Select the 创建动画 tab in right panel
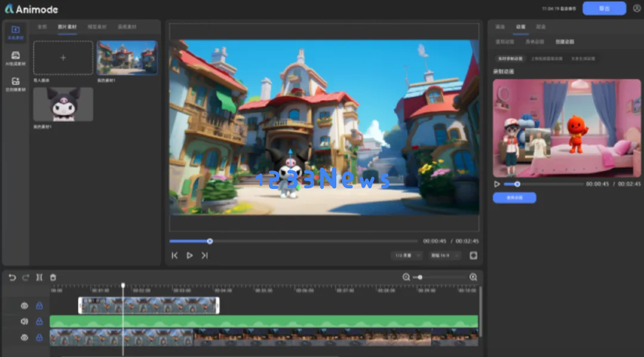The width and height of the screenshot is (644, 357). click(x=565, y=42)
